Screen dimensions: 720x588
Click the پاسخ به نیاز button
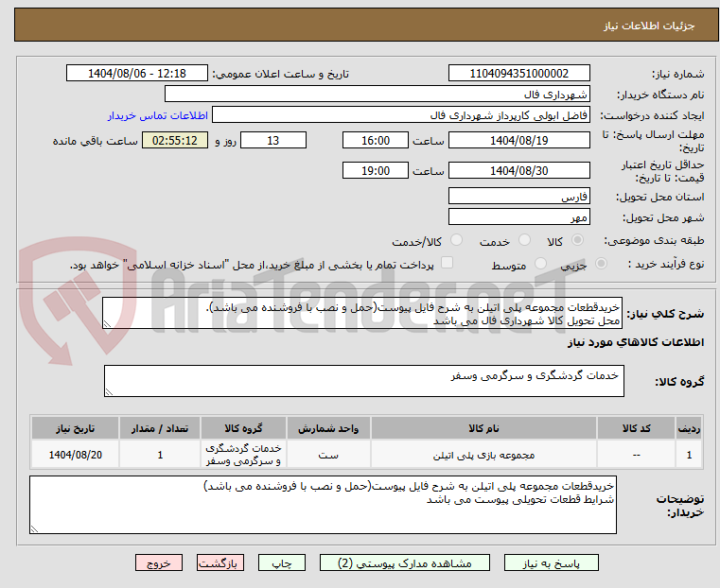click(x=551, y=562)
